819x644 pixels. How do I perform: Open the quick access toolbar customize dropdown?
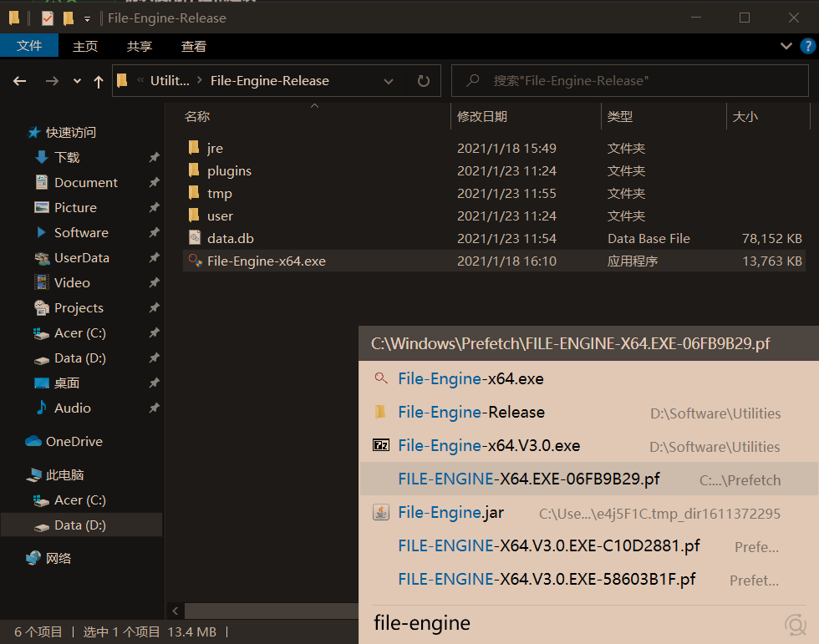[x=87, y=19]
